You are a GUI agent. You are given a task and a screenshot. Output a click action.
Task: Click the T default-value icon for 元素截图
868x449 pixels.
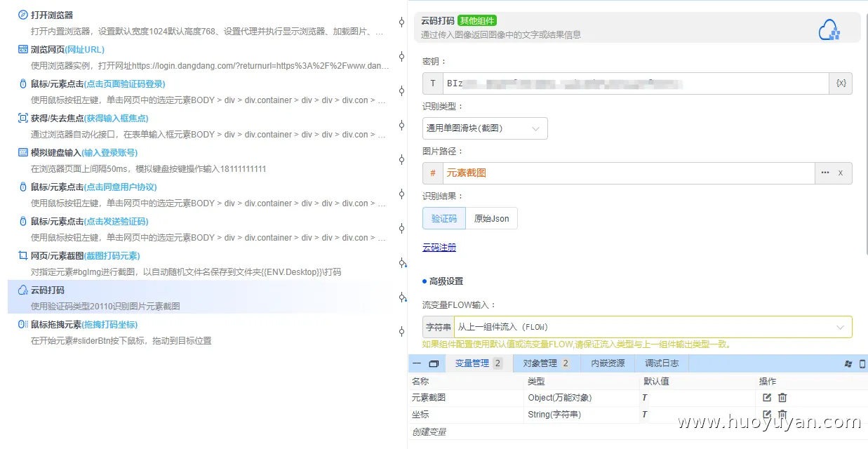pyautogui.click(x=645, y=398)
